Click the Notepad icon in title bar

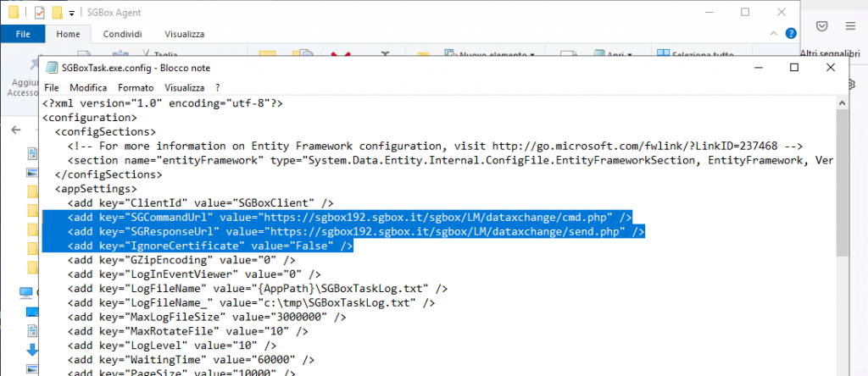pos(52,68)
